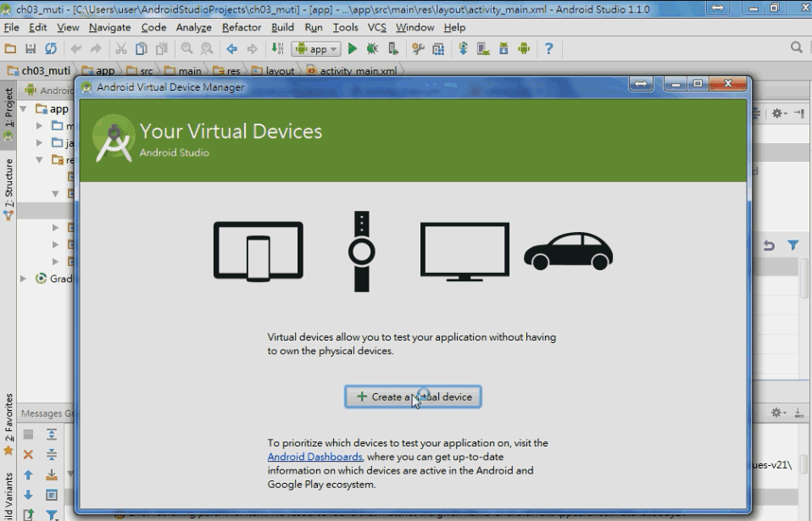Click the Project Structure icon
Viewport: 812px width, 521px height.
coord(438,48)
